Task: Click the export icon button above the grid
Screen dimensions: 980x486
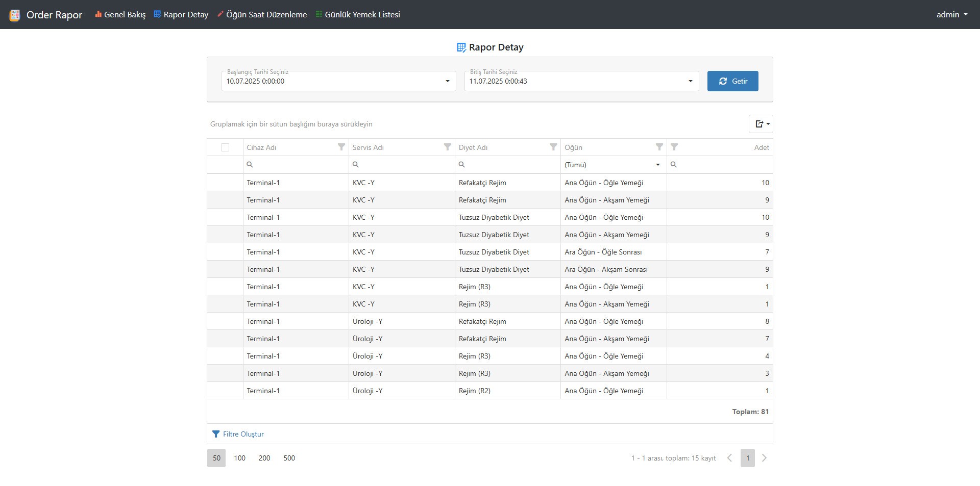Action: point(761,124)
